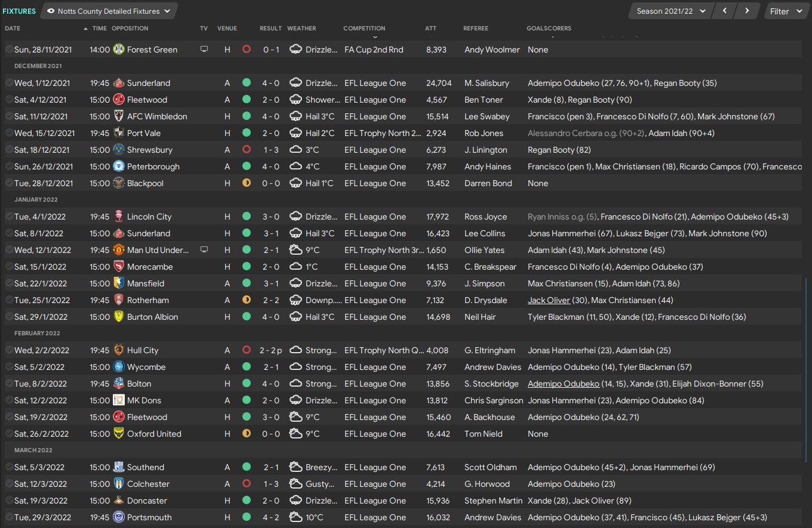Click the draw indicator on Blackpool row

tap(247, 183)
